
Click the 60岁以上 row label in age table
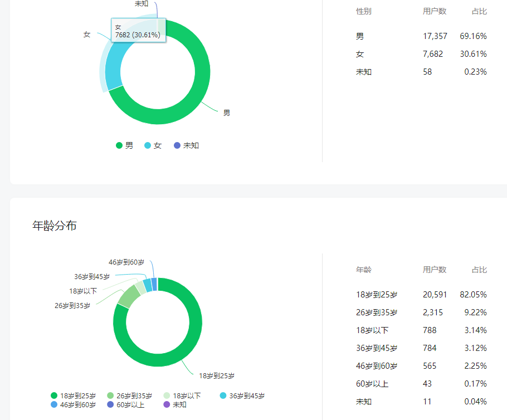(x=372, y=384)
